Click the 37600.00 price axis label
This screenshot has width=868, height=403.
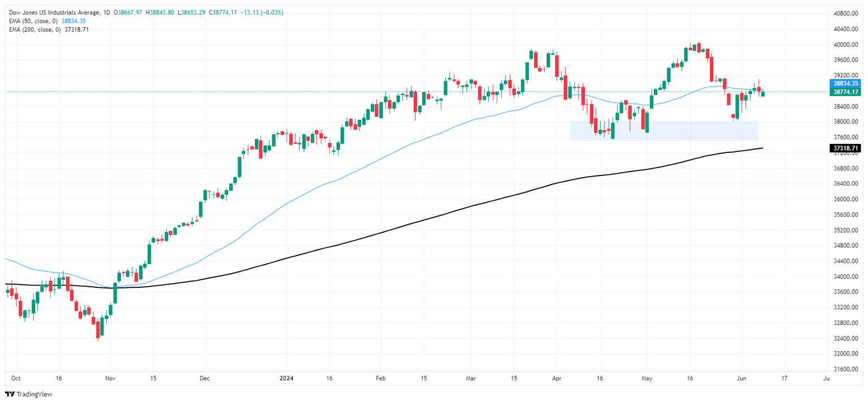click(x=846, y=137)
